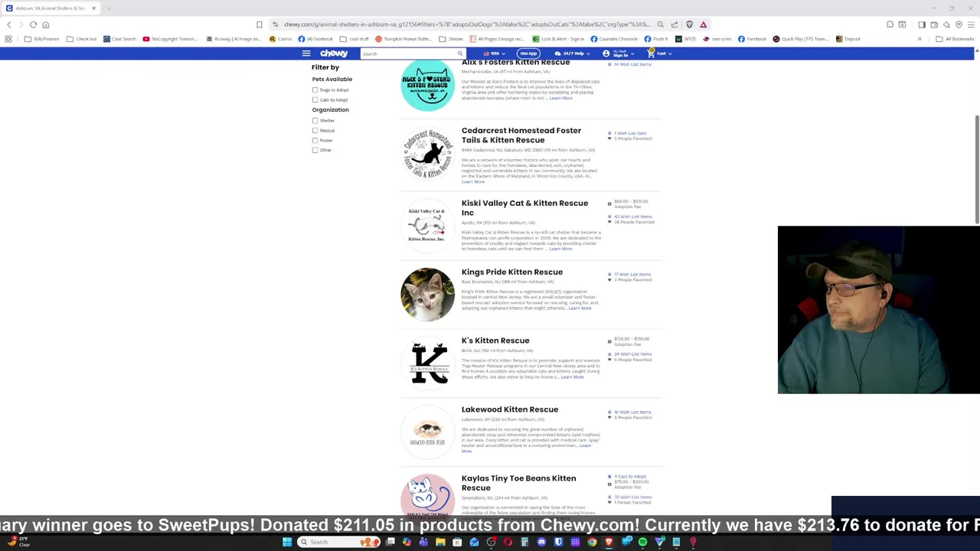Image resolution: width=980 pixels, height=551 pixels.
Task: Open Task View from the taskbar
Action: tap(390, 542)
